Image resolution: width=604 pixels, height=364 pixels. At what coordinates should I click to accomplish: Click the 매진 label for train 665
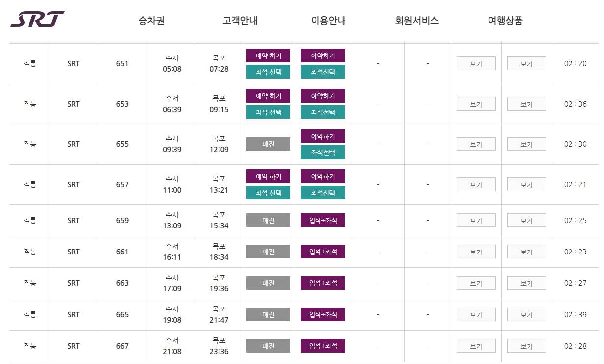(x=268, y=314)
